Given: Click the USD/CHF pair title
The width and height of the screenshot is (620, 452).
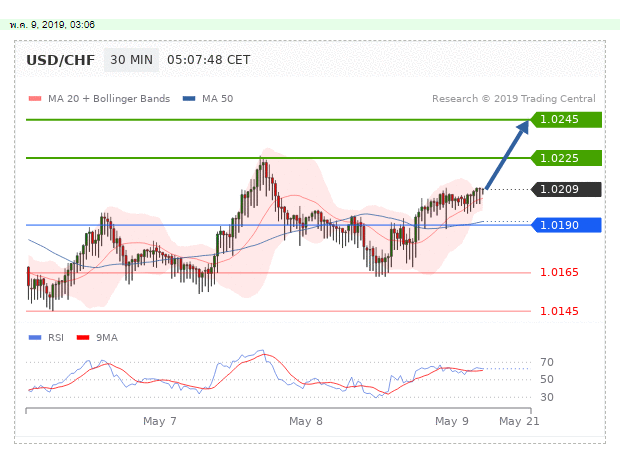Looking at the screenshot, I should click(x=60, y=60).
